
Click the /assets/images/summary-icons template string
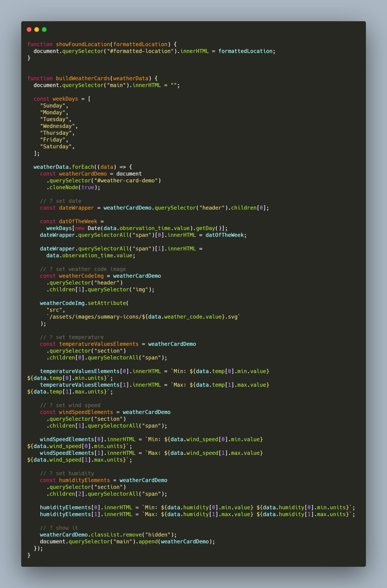coord(143,317)
